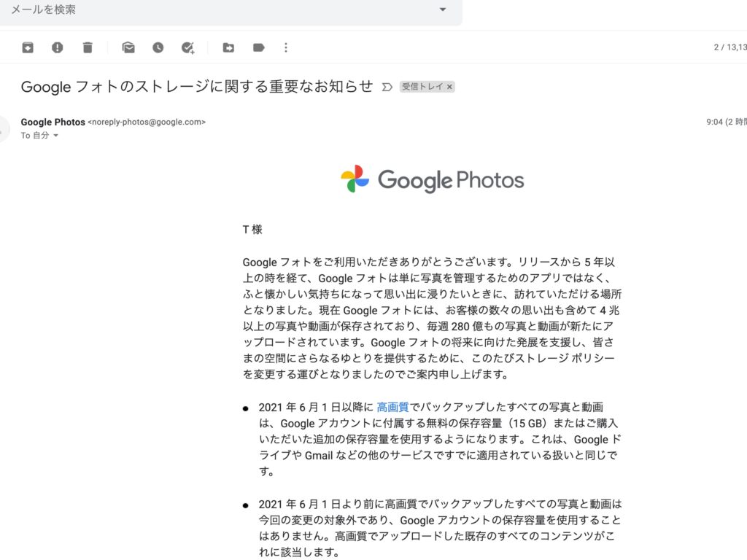
Task: Click the message counter 2 / 13,13
Action: [x=729, y=47]
